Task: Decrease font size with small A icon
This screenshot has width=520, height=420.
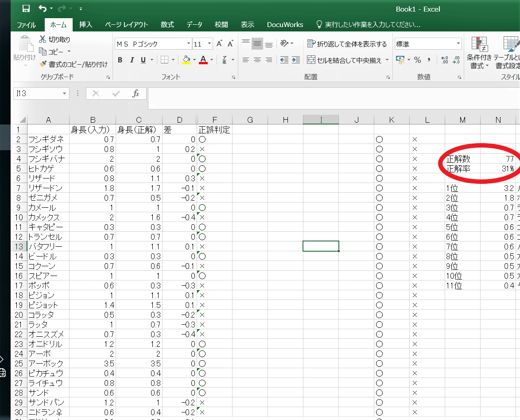Action: 230,44
